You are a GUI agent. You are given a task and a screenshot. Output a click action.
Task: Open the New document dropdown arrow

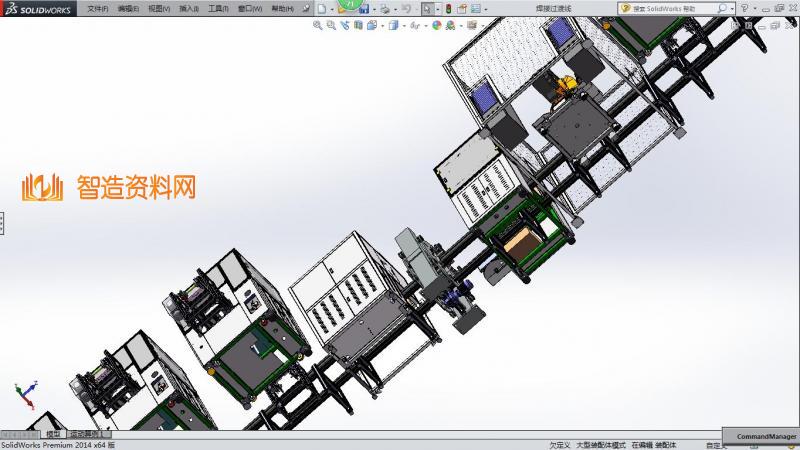(331, 8)
